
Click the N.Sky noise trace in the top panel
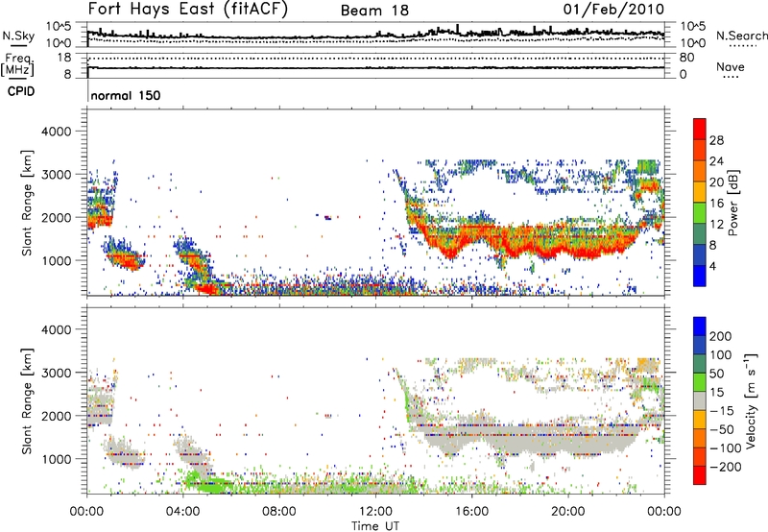(375, 36)
